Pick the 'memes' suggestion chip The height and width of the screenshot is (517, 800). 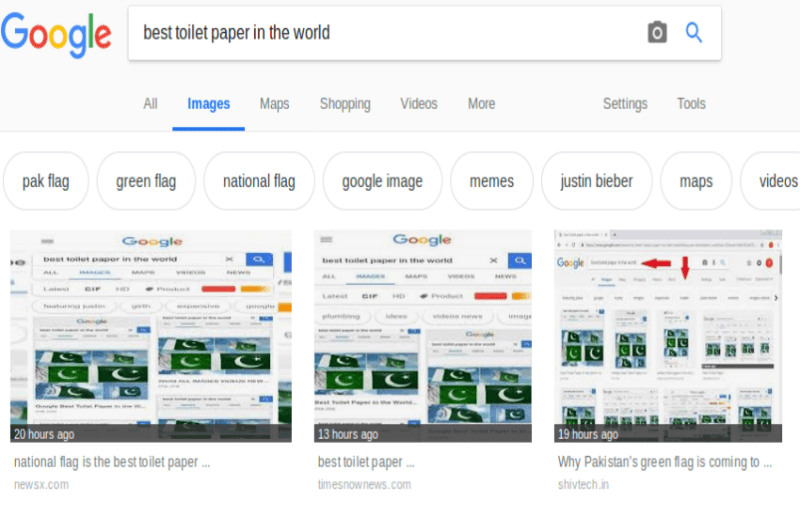(491, 181)
